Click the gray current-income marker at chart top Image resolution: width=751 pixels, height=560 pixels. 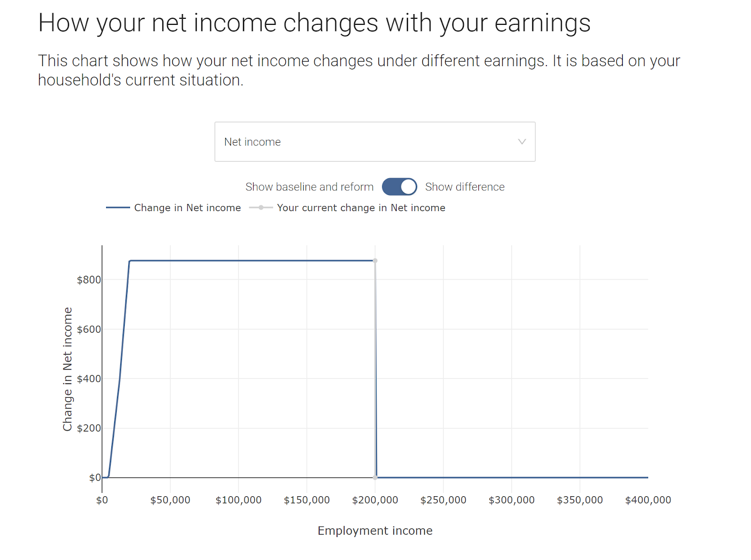pos(375,261)
